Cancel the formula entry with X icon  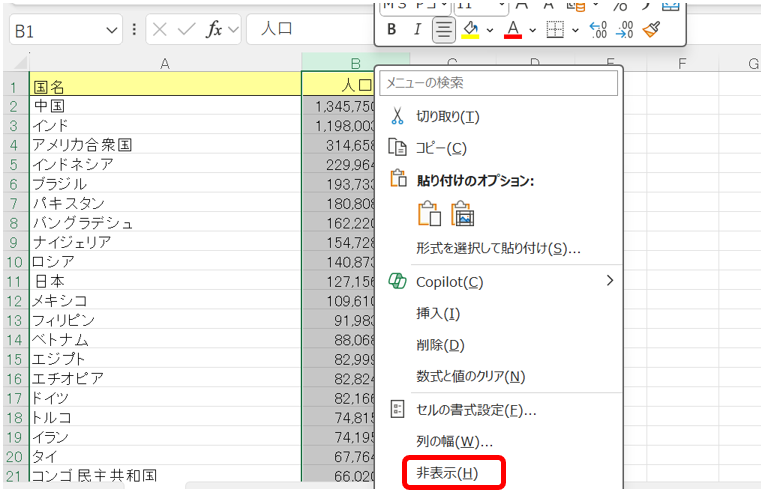pyautogui.click(x=160, y=30)
